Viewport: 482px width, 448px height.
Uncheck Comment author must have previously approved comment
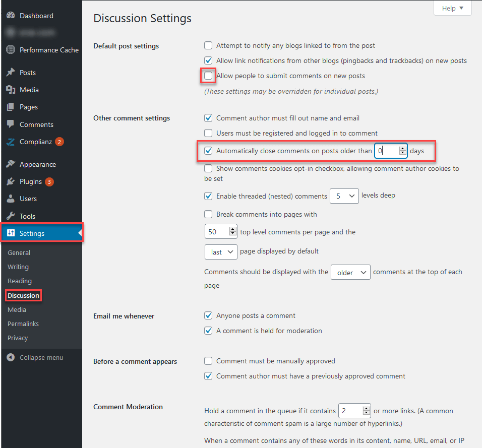(x=208, y=376)
